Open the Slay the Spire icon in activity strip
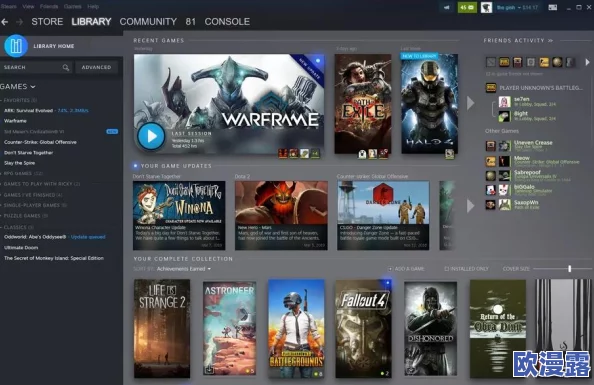The image size is (594, 385). pyautogui.click(x=517, y=62)
